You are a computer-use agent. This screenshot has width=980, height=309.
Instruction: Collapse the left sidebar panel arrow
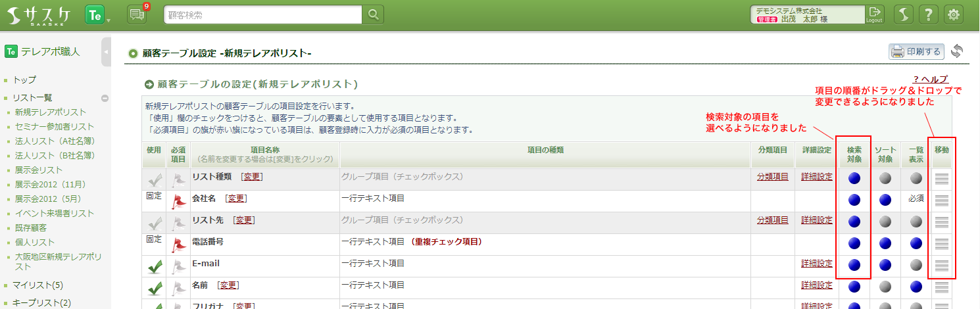point(106,52)
